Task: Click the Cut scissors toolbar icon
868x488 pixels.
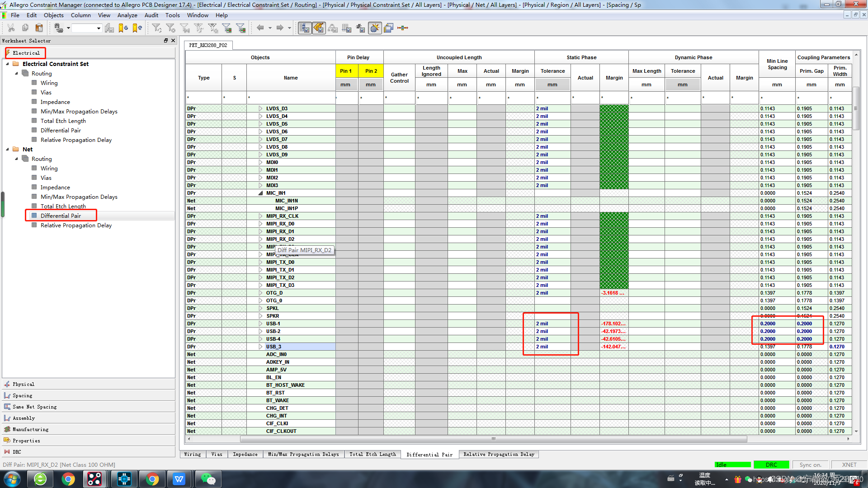Action: click(11, 28)
